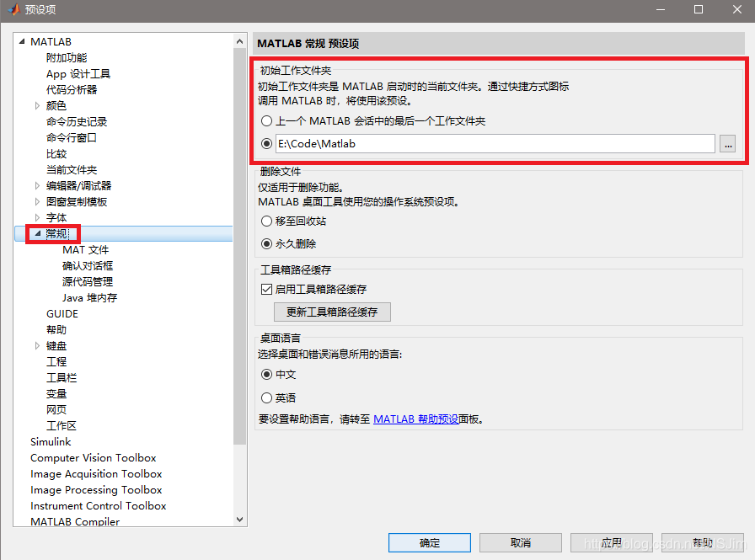
Task: Select the E:\Code\Matlab folder radio button
Action: tap(267, 143)
